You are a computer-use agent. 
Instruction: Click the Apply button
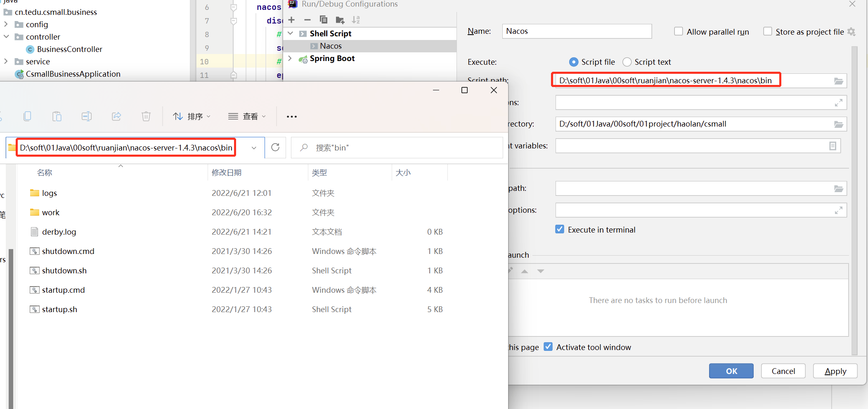(835, 371)
